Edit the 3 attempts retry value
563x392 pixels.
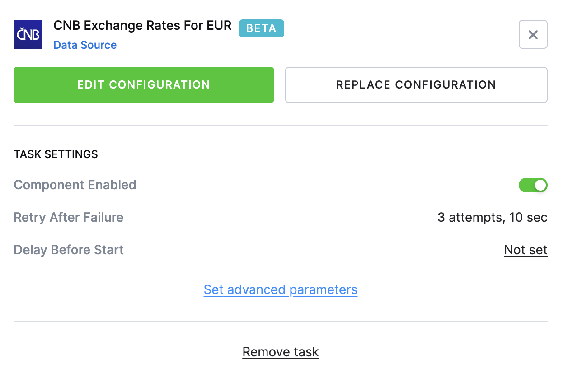[470, 218]
